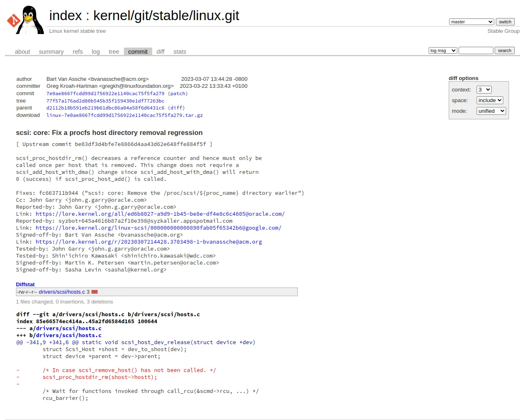Click the search button
The image size is (525, 420).
[504, 50]
